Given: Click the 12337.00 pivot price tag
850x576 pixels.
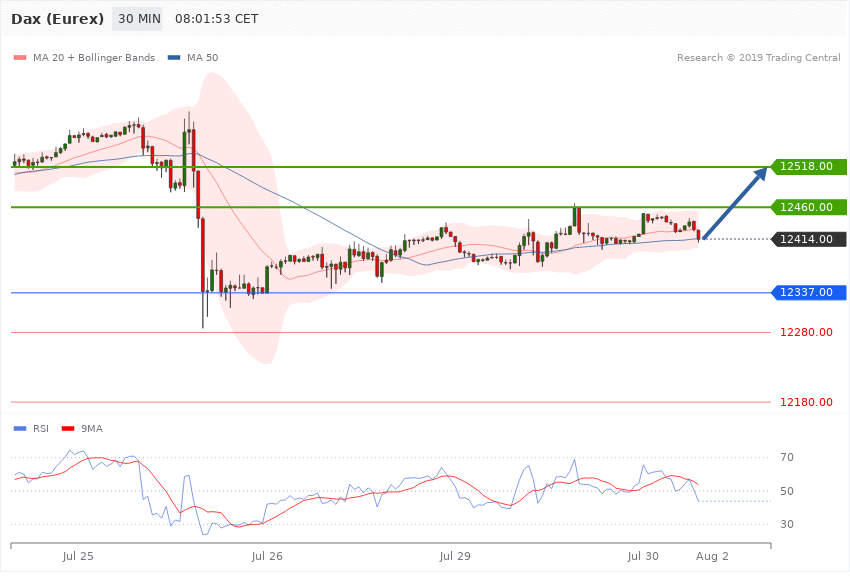Looking at the screenshot, I should click(x=808, y=293).
